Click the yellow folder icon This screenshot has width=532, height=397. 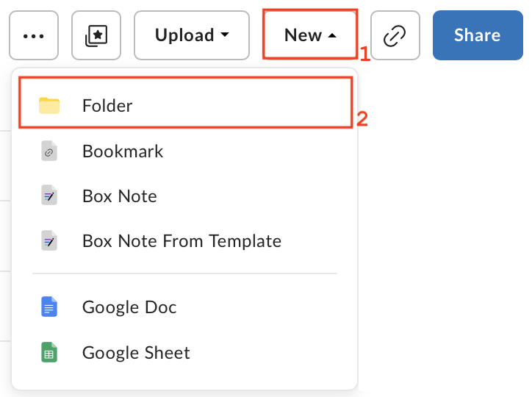(x=49, y=105)
